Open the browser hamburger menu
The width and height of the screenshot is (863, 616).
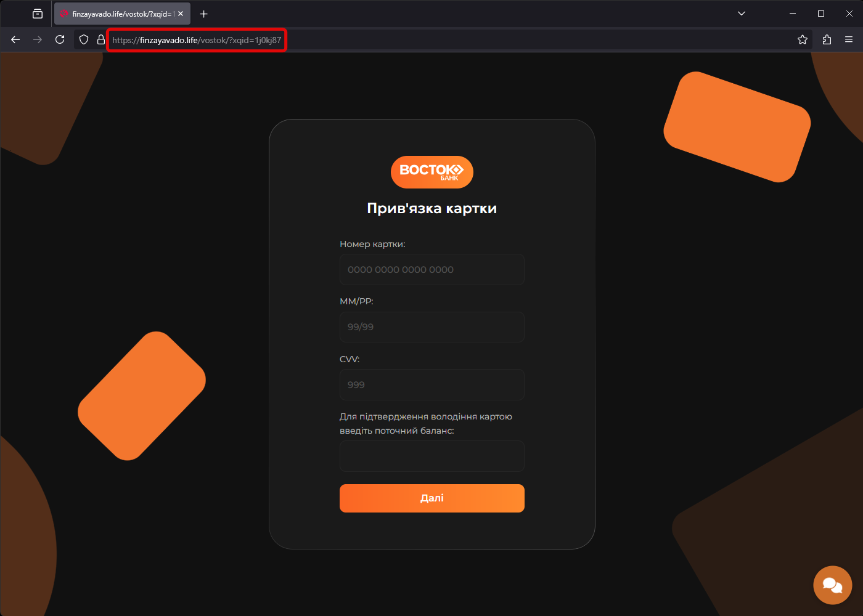pyautogui.click(x=849, y=39)
